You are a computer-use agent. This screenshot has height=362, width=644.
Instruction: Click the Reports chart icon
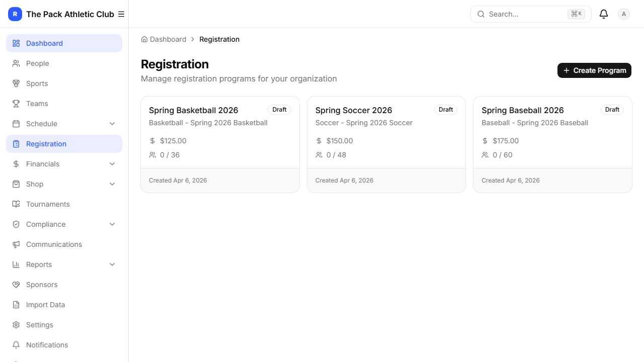point(16,264)
